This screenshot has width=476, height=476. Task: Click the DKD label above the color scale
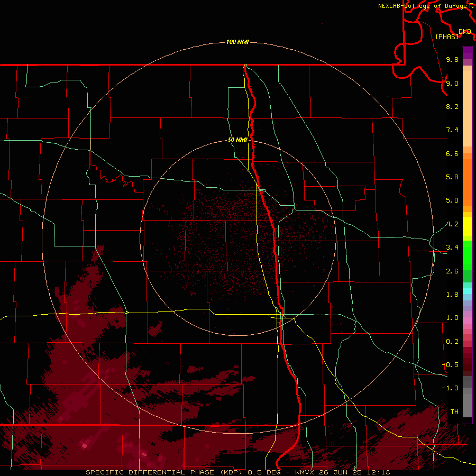465,32
